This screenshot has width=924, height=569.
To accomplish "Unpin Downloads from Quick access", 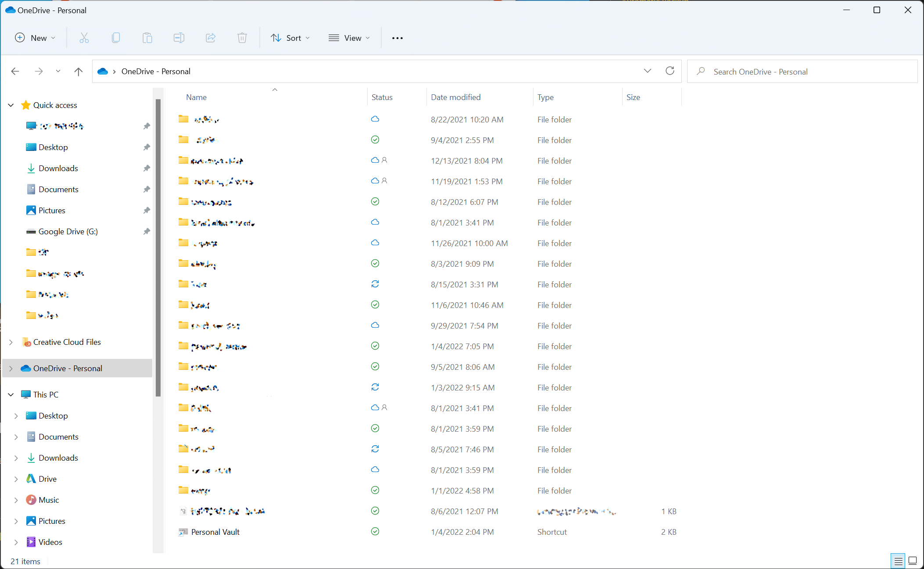I will [x=147, y=168].
